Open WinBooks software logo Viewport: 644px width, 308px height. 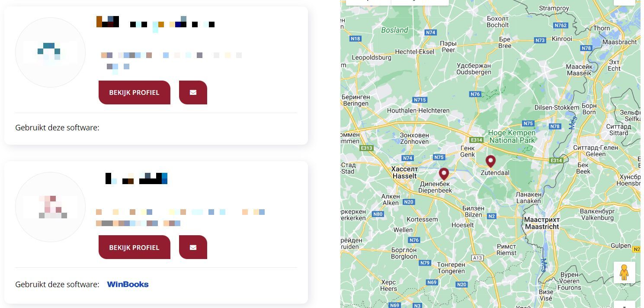128,284
